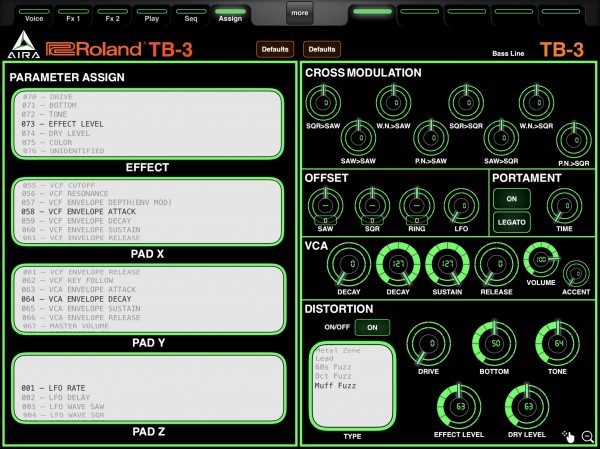Select '075 – COLOR' in the EFFECT list
600x449 pixels.
(47, 142)
